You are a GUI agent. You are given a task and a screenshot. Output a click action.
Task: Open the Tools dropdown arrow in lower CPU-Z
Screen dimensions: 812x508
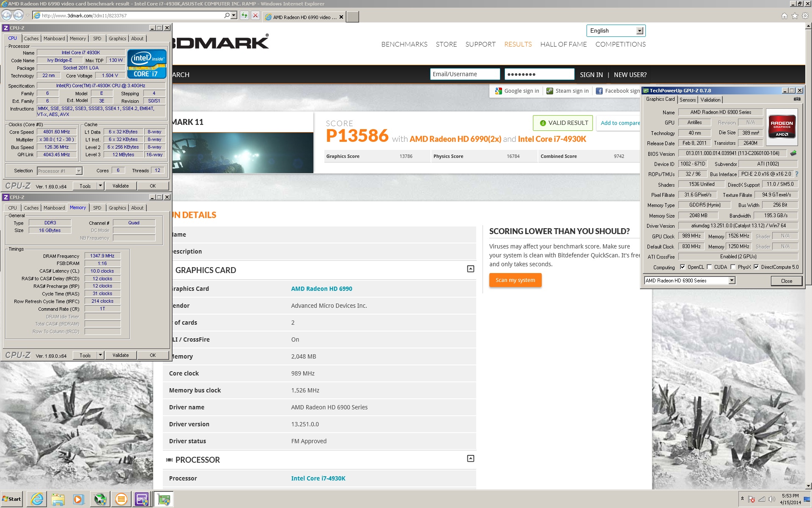tap(100, 355)
